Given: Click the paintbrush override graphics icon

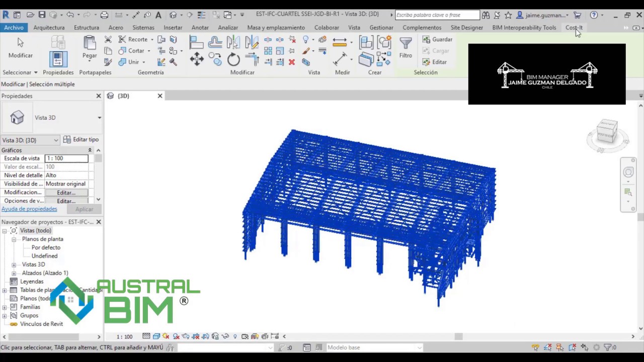Looking at the screenshot, I should pyautogui.click(x=306, y=51).
